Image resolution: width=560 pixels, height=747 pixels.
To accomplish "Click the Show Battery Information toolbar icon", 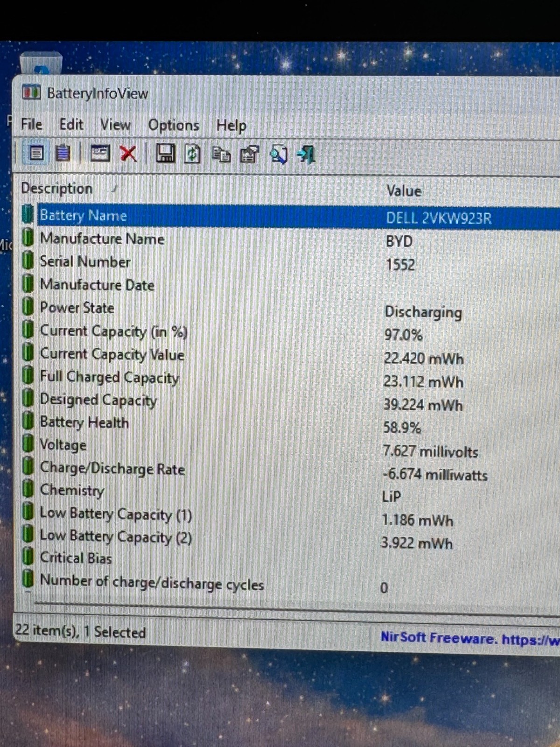I will point(36,153).
